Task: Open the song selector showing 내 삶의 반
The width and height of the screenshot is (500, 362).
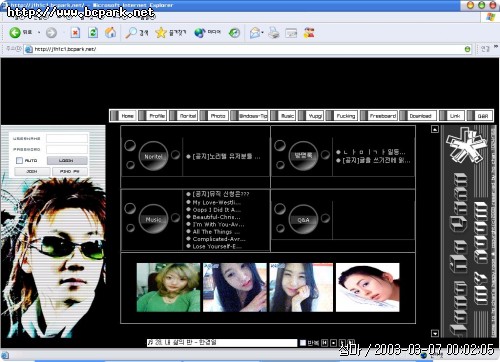Action: tap(222, 343)
